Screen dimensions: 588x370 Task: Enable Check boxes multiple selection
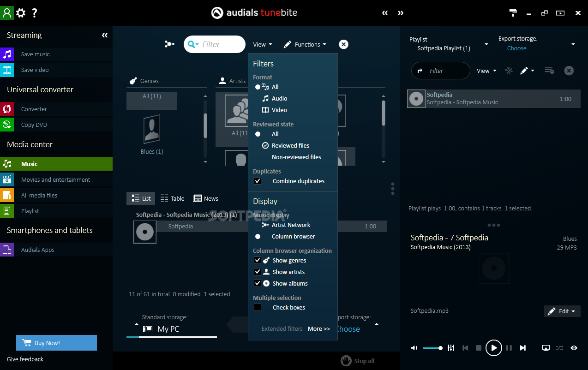click(x=258, y=308)
